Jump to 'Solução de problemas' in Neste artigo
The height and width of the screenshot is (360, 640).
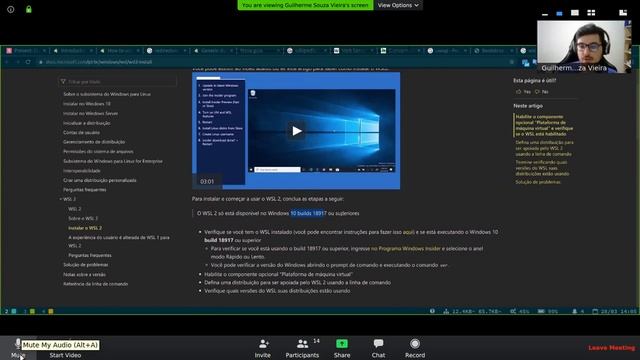[x=538, y=182]
